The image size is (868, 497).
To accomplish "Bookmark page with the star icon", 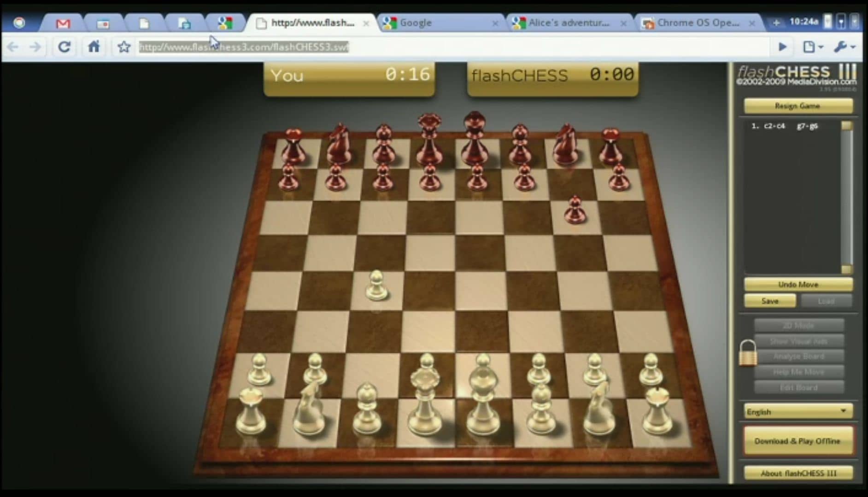I will 123,47.
